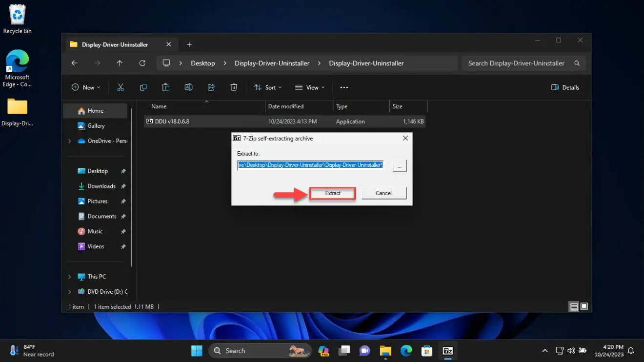The width and height of the screenshot is (644, 362).
Task: Click the Rename icon in toolbar
Action: coord(188,87)
